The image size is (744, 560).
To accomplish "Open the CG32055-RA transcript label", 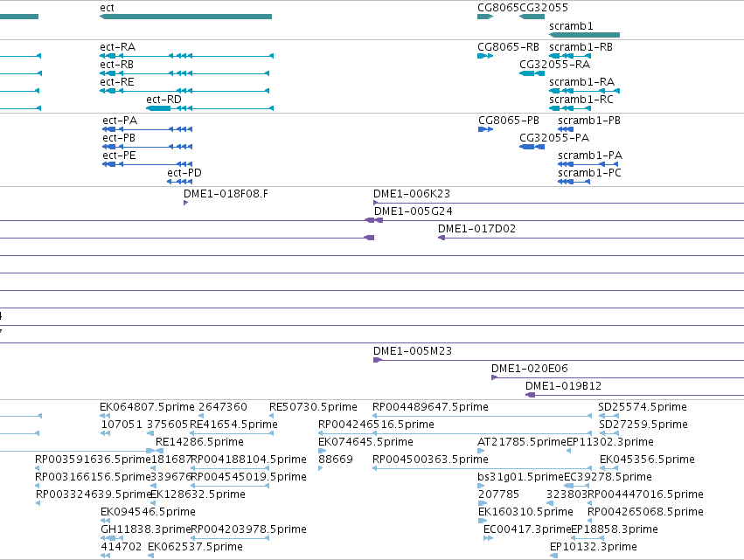I will 554,65.
